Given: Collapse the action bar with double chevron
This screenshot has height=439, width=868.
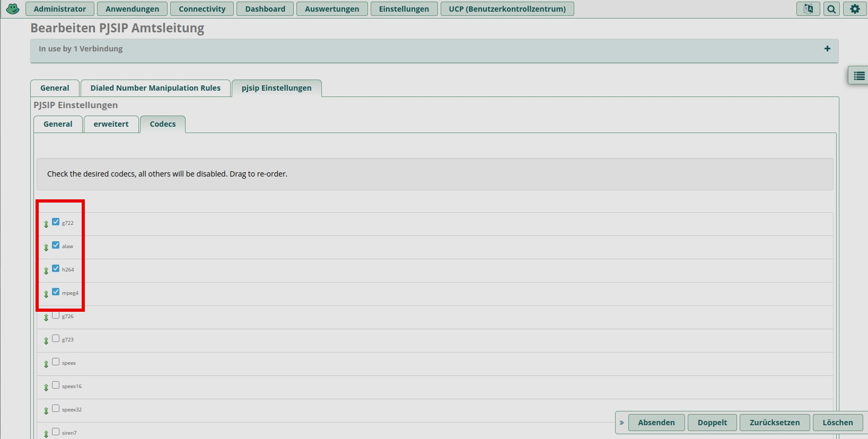Looking at the screenshot, I should click(x=621, y=423).
